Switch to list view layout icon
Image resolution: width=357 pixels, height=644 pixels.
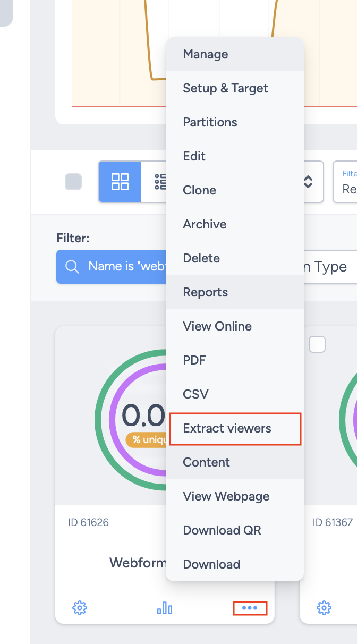[158, 182]
